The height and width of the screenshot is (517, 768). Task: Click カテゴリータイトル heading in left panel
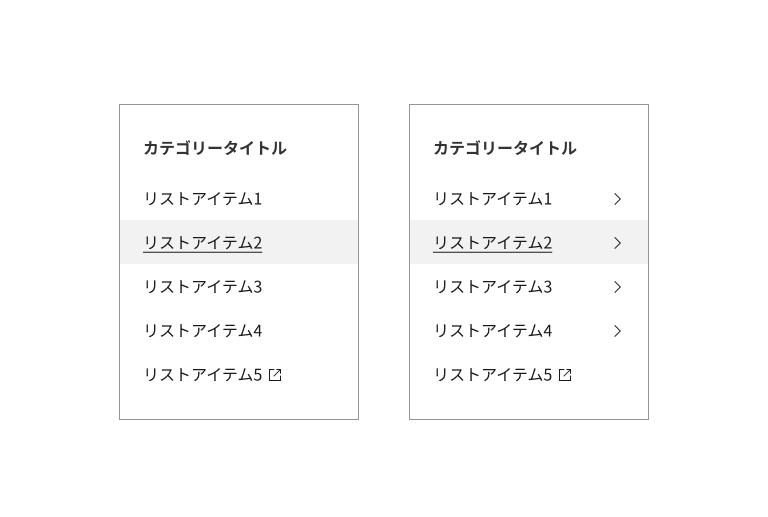214,148
